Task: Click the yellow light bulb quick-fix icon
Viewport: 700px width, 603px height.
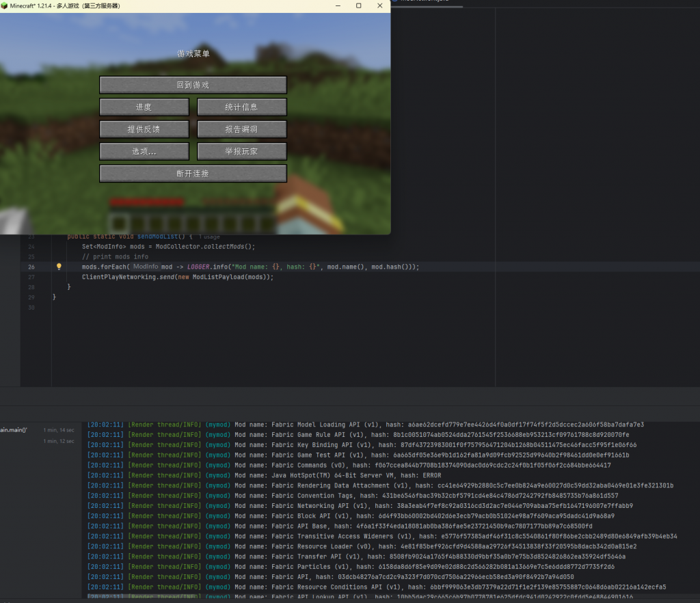Action: 59,267
